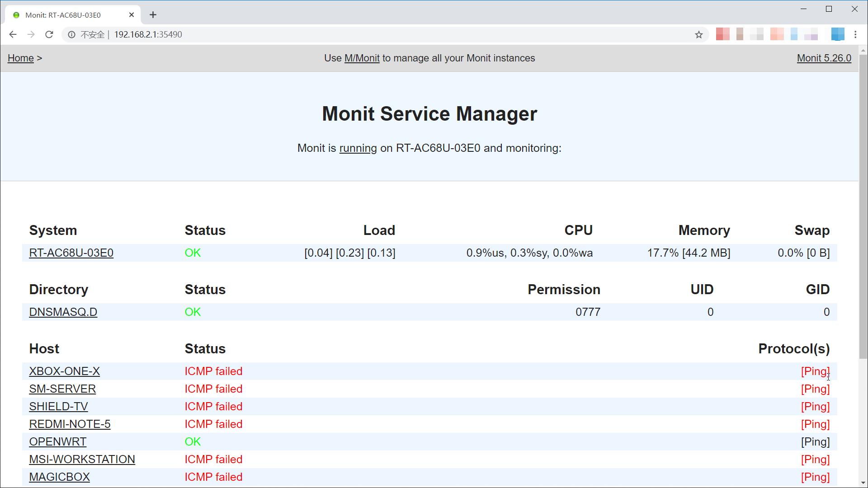Image resolution: width=868 pixels, height=488 pixels.
Task: Click the browser back arrow
Action: point(13,34)
